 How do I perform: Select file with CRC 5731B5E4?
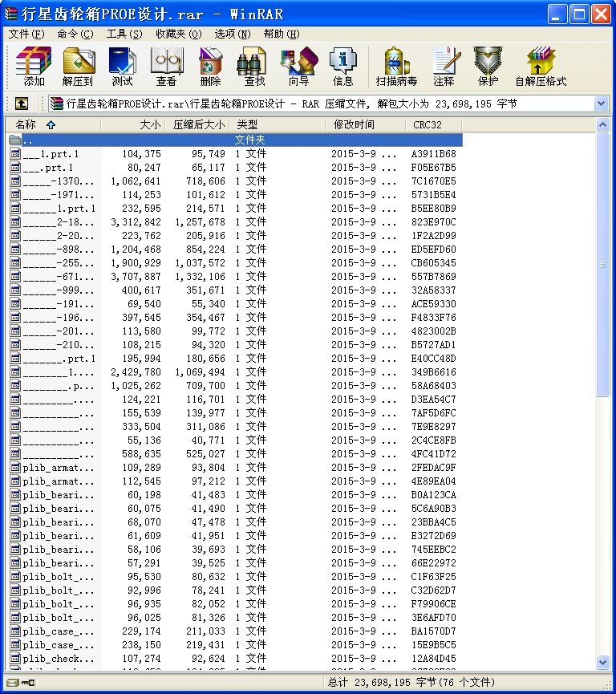click(x=236, y=195)
